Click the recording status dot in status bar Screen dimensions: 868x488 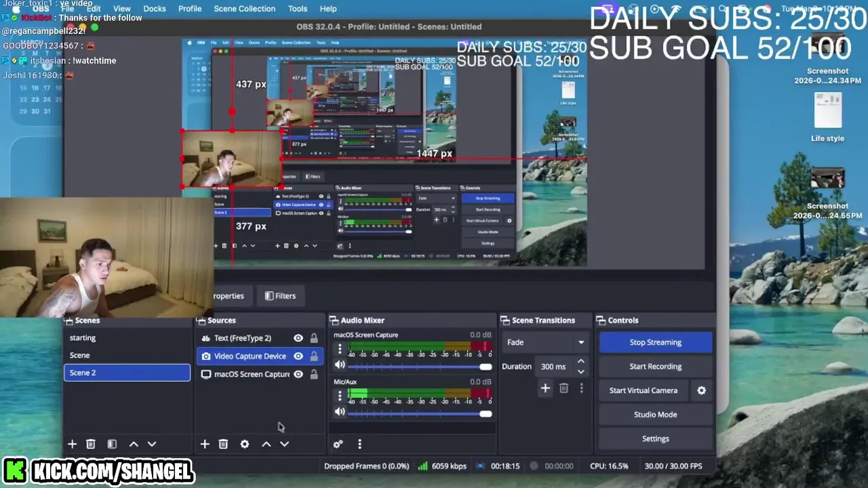tap(534, 466)
